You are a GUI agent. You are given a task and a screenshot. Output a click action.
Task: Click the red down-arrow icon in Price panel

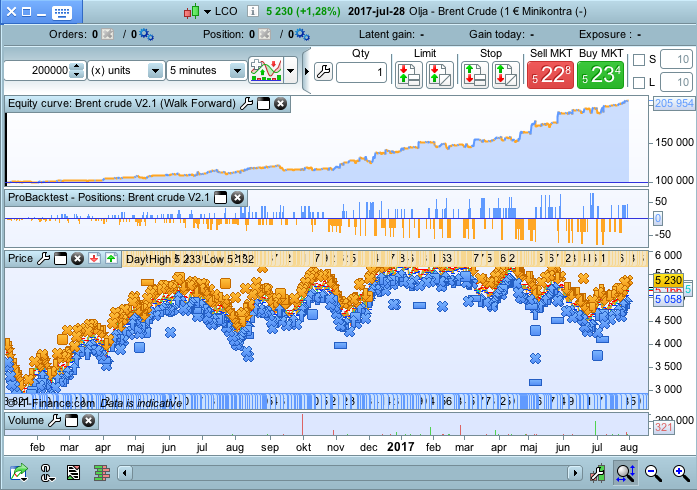(94, 259)
